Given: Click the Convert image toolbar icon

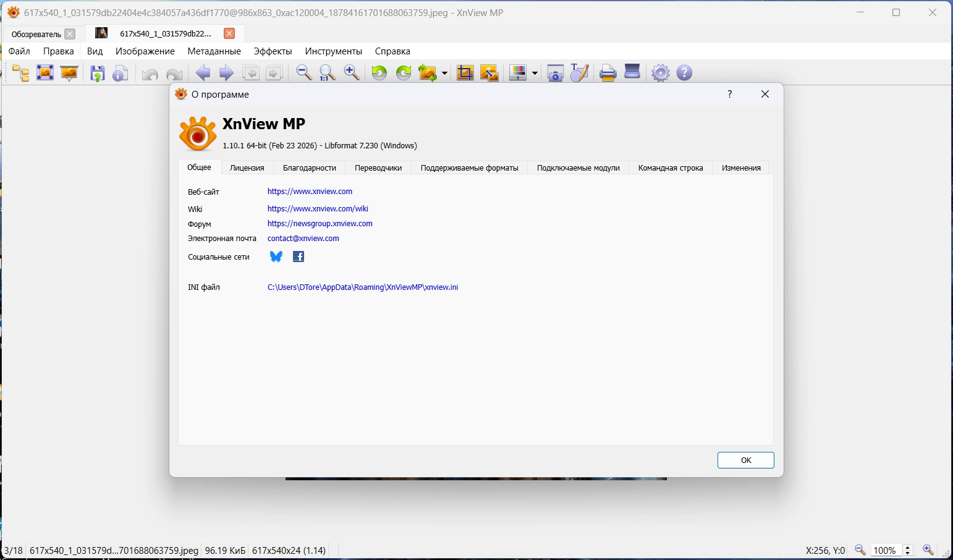Looking at the screenshot, I should 428,73.
